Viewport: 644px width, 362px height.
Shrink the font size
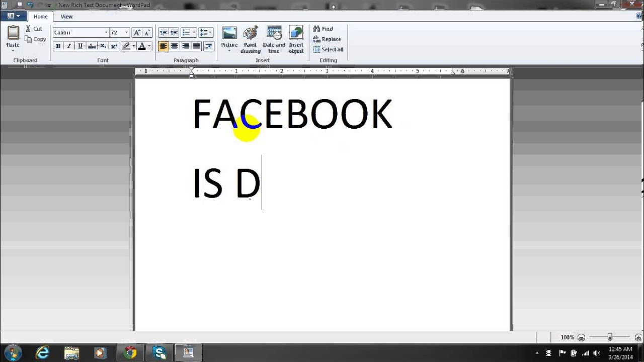click(147, 33)
